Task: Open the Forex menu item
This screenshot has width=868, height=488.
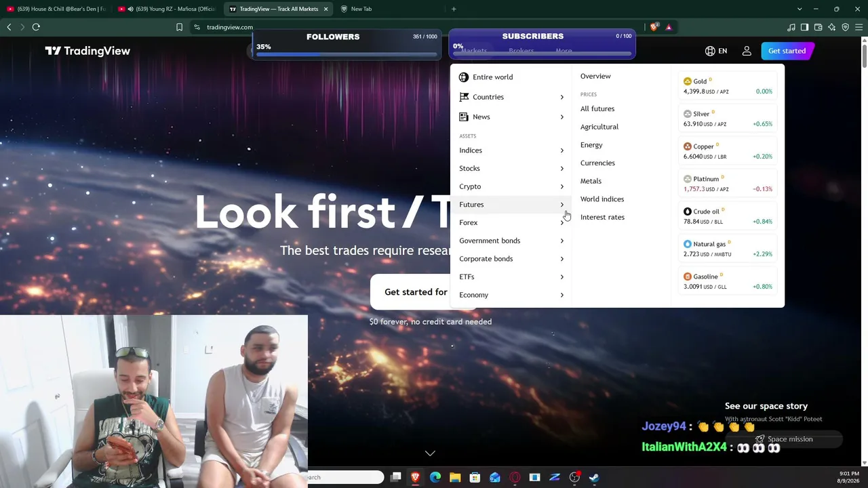Action: coord(511,222)
